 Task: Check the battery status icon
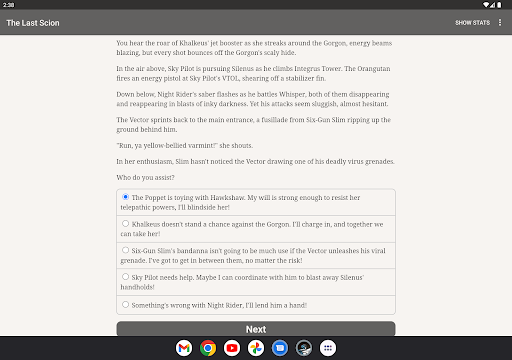[499, 5]
